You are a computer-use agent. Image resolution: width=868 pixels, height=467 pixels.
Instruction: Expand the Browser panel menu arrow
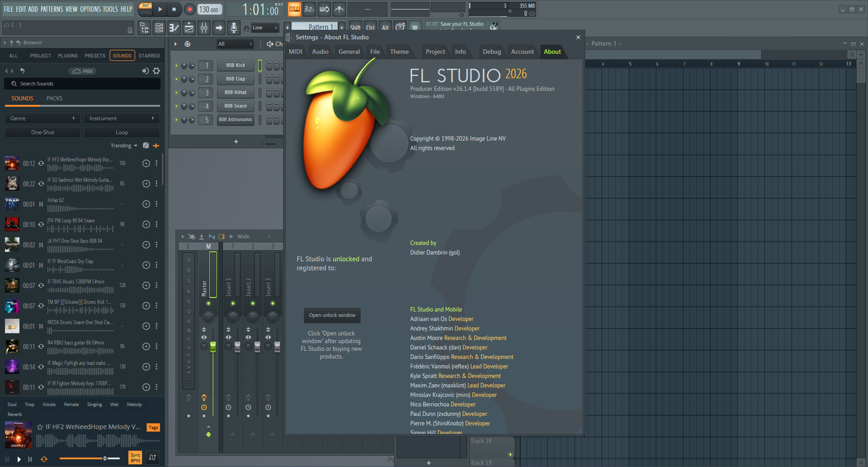click(x=5, y=42)
